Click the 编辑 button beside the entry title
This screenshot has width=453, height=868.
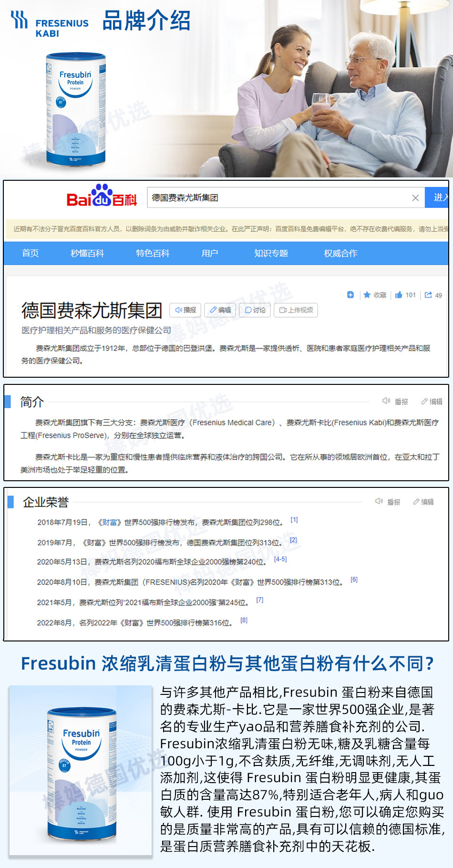(220, 310)
